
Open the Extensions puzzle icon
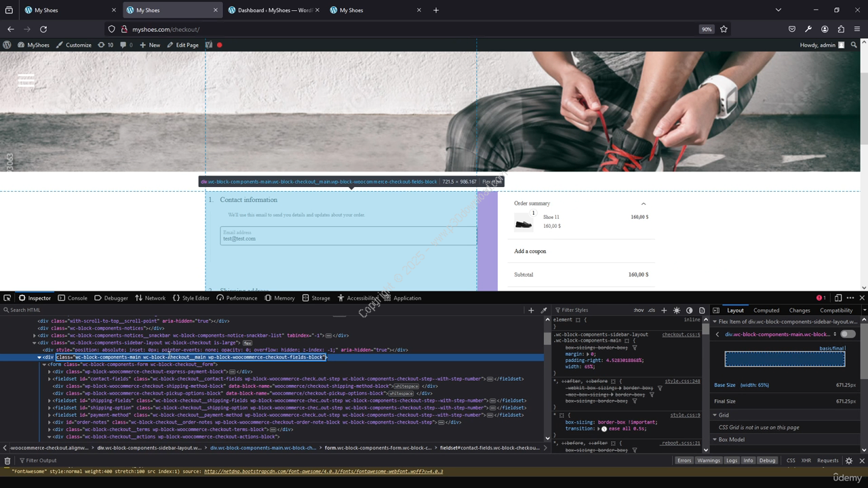pos(841,29)
